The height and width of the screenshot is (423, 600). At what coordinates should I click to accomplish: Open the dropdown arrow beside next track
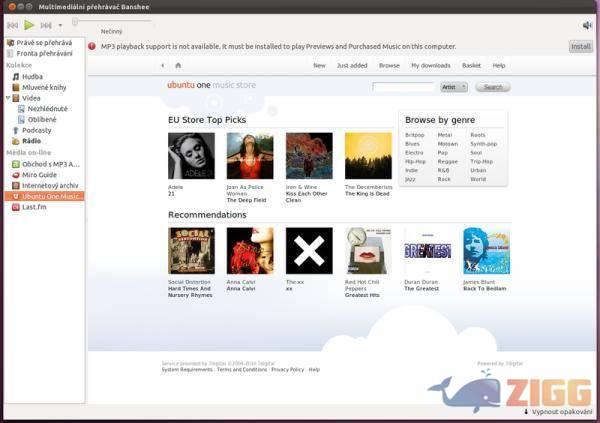(x=60, y=26)
